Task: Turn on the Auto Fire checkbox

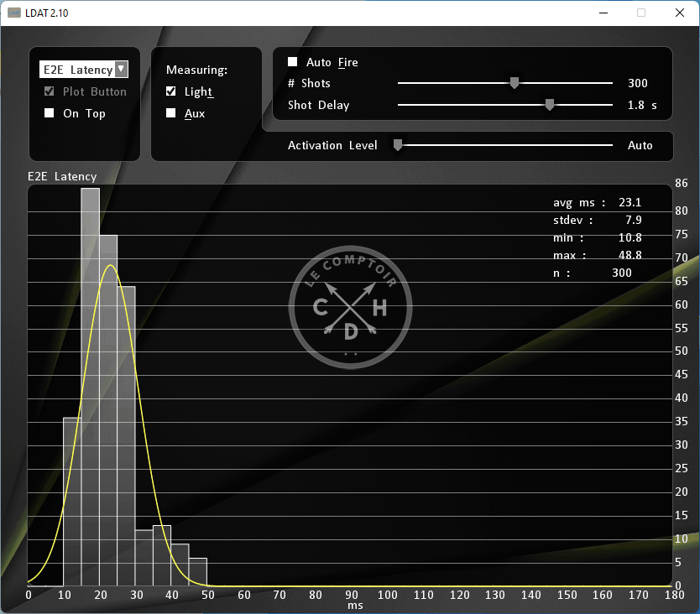Action: [293, 62]
